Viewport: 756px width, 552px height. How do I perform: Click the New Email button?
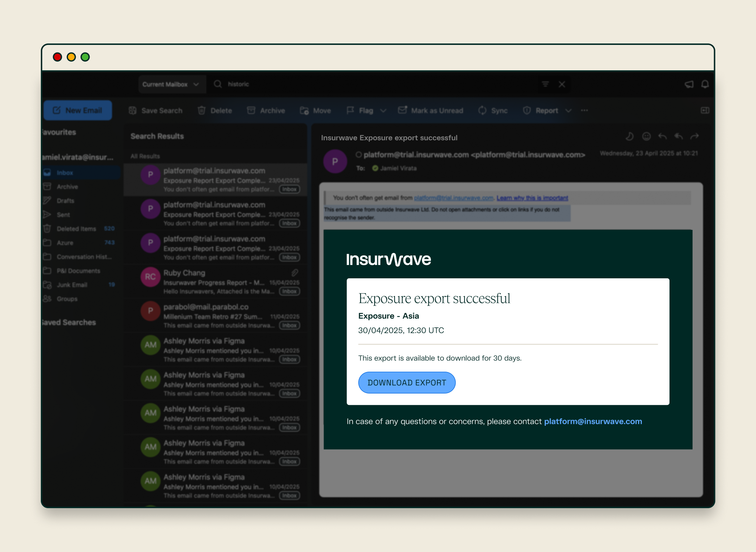tap(78, 110)
